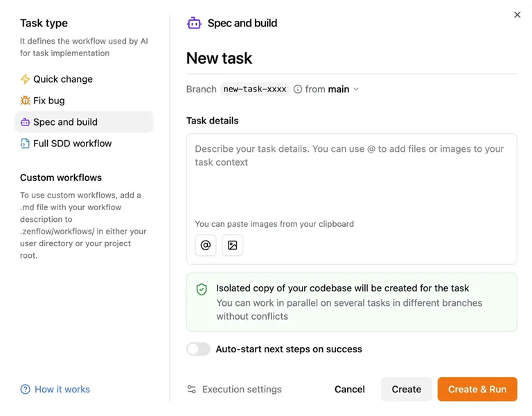532x416 pixels.
Task: Click 'Isolated copy of your codebase' notice text
Action: click(343, 288)
